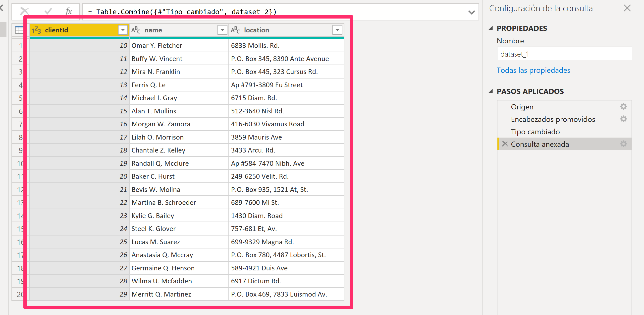
Task: Click the clientId cell with value 29
Action: (79, 294)
